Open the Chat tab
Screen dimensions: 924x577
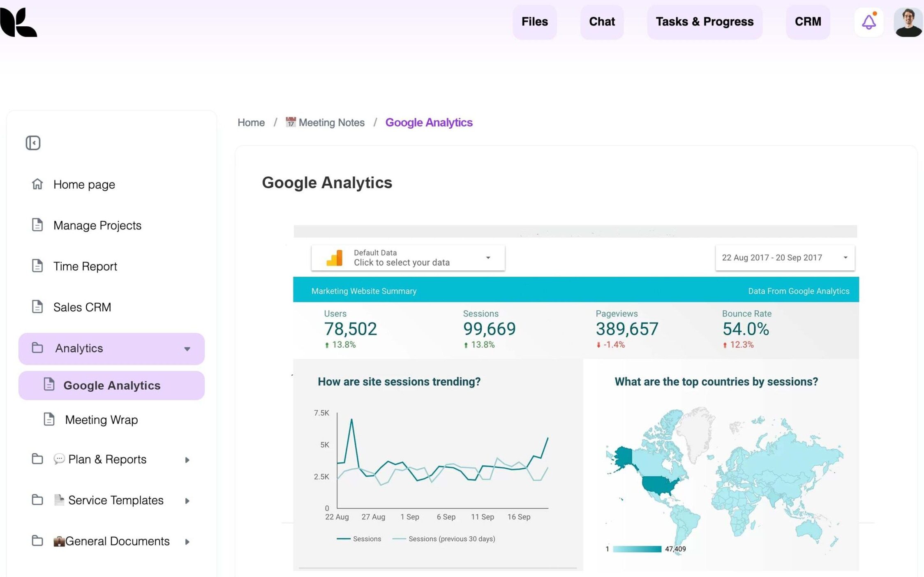coord(602,22)
